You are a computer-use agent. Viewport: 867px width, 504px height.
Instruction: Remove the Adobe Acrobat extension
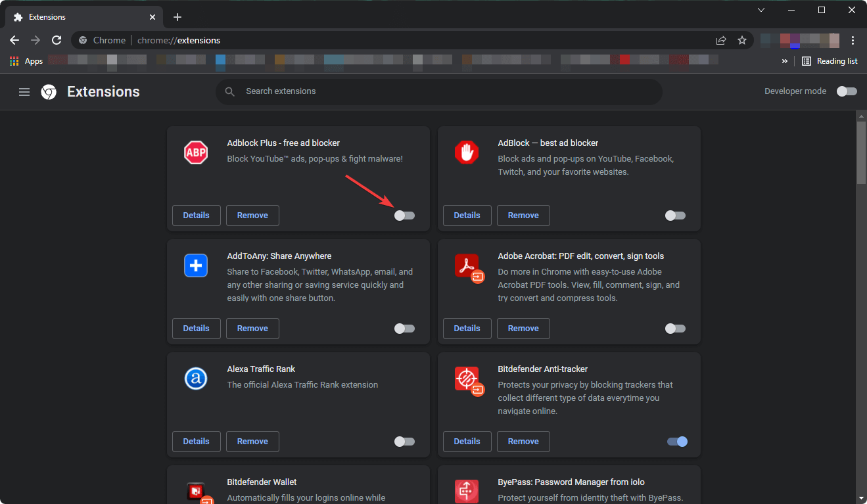pyautogui.click(x=523, y=329)
